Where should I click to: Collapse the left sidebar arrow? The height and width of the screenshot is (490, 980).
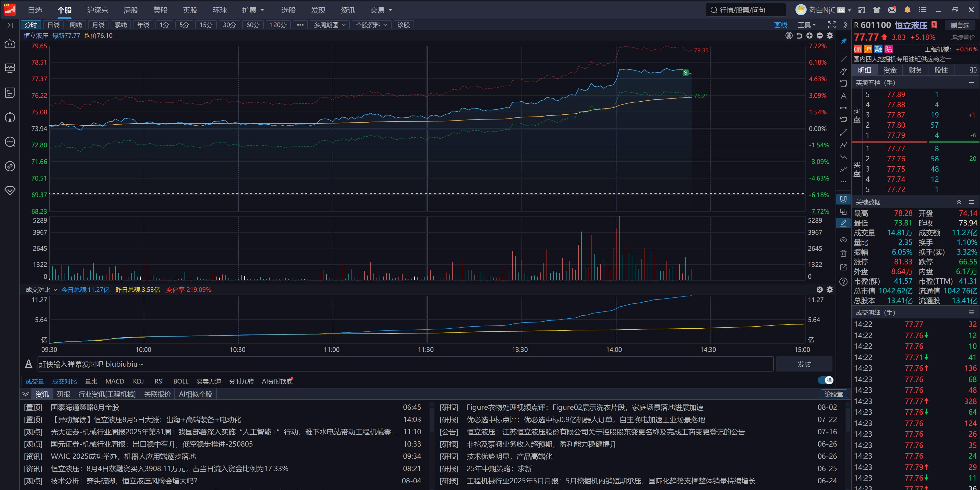pyautogui.click(x=10, y=25)
